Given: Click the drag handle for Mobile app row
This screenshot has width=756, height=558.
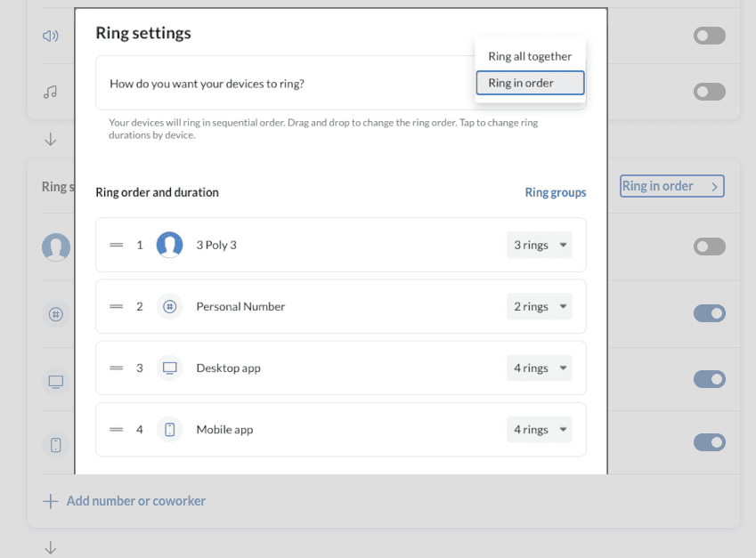Looking at the screenshot, I should click(116, 429).
